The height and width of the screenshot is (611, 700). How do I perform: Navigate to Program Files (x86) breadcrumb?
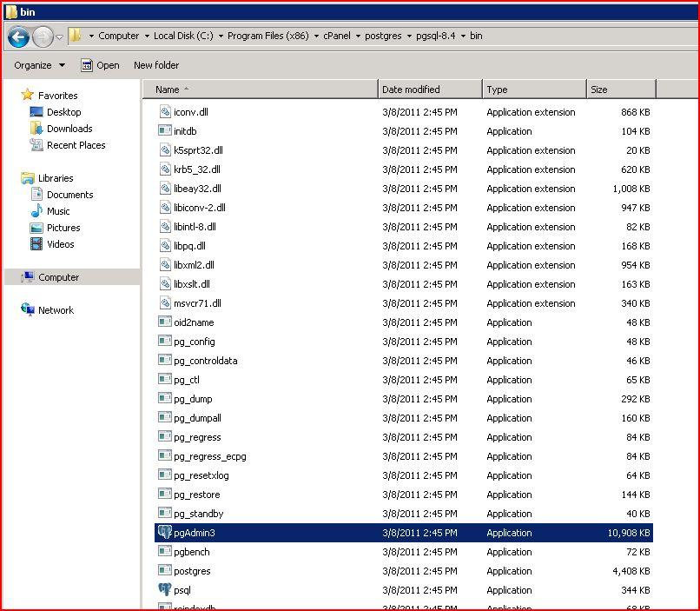[x=267, y=36]
